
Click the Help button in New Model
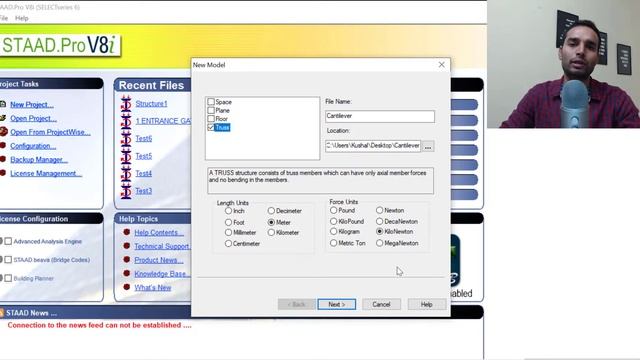(x=427, y=304)
